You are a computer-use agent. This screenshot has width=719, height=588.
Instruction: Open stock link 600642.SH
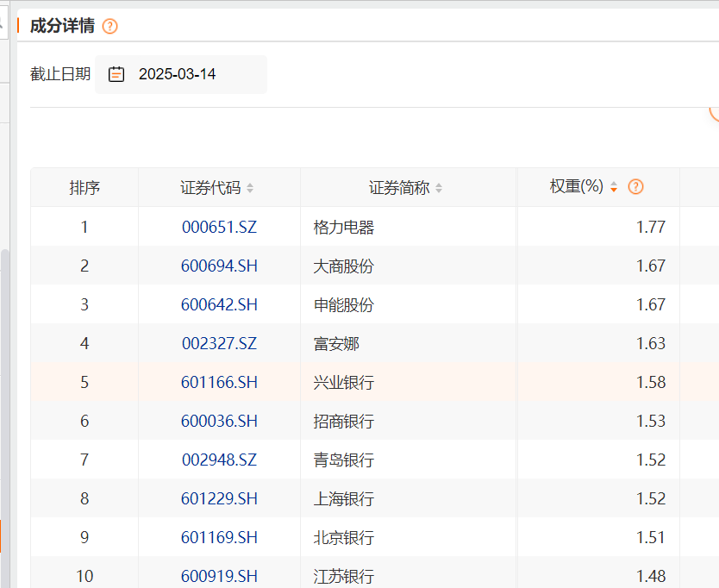pyautogui.click(x=219, y=304)
